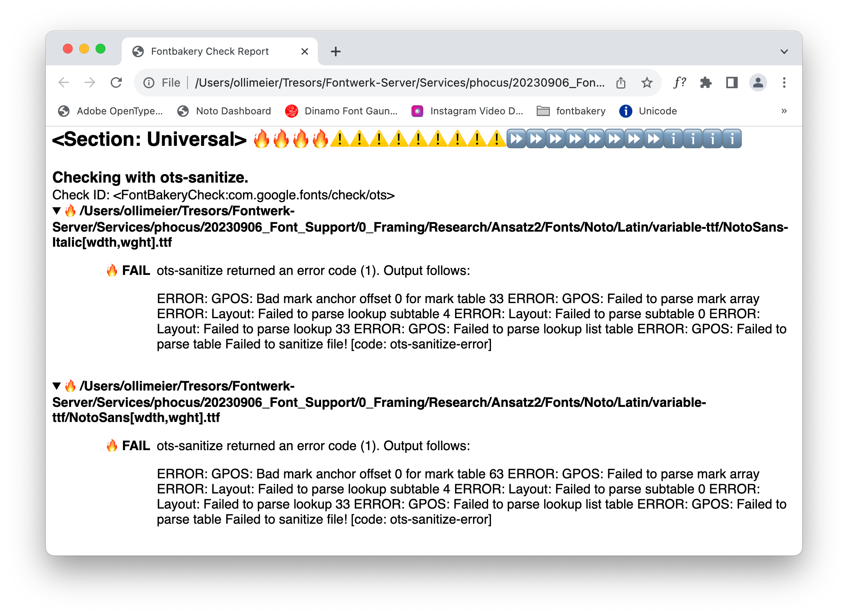The height and width of the screenshot is (616, 848).
Task: Select the address bar URL
Action: point(400,83)
